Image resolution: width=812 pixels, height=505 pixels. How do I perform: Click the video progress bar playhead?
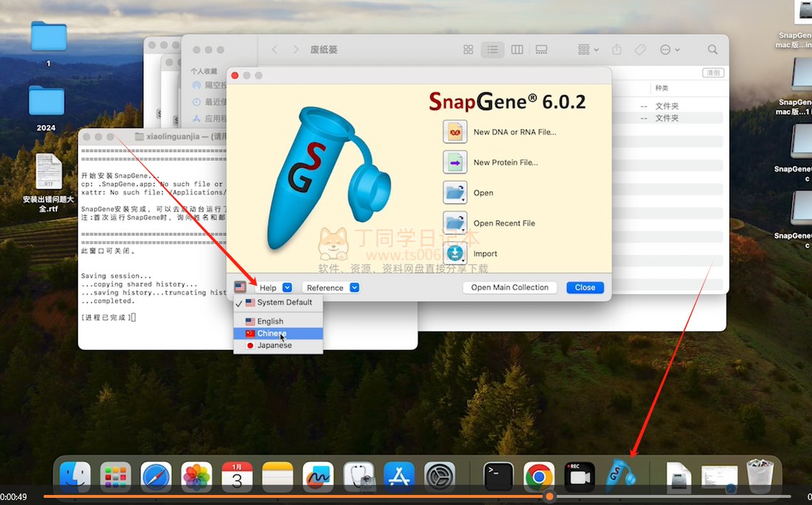click(x=549, y=496)
